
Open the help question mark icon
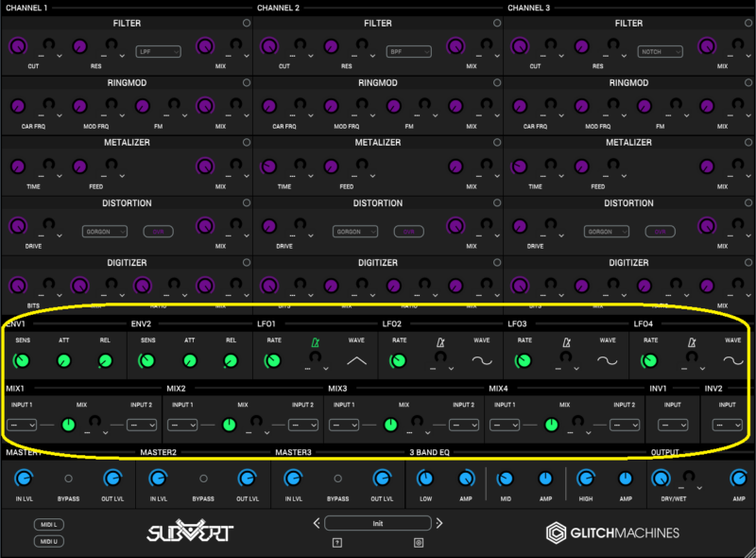336,543
